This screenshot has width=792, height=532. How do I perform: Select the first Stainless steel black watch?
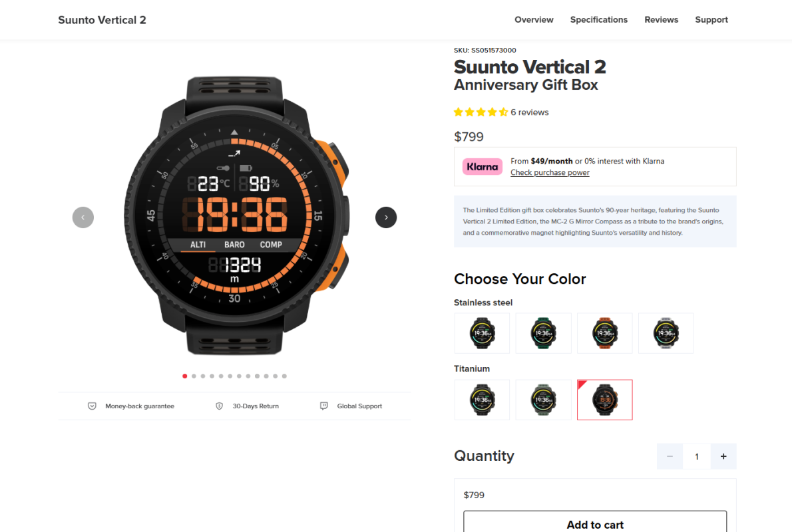click(483, 333)
